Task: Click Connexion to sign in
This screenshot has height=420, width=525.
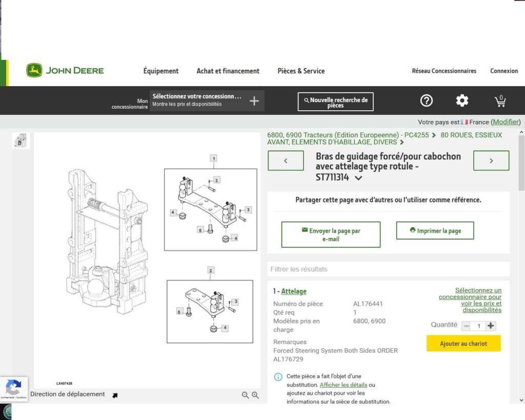Action: pos(504,71)
